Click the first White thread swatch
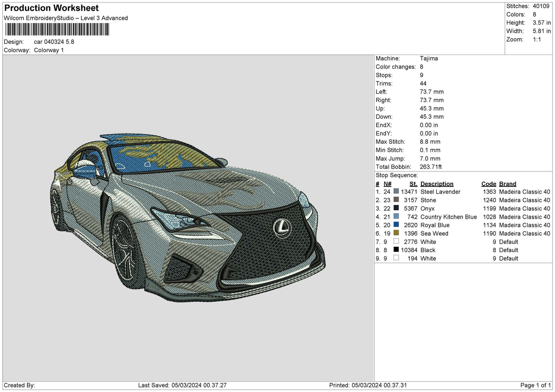This screenshot has width=555, height=392. coord(396,242)
